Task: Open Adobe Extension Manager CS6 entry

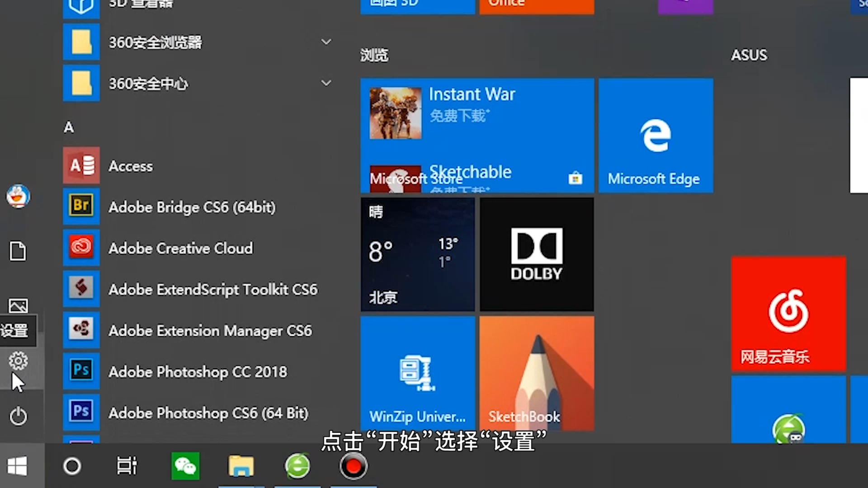Action: click(210, 331)
